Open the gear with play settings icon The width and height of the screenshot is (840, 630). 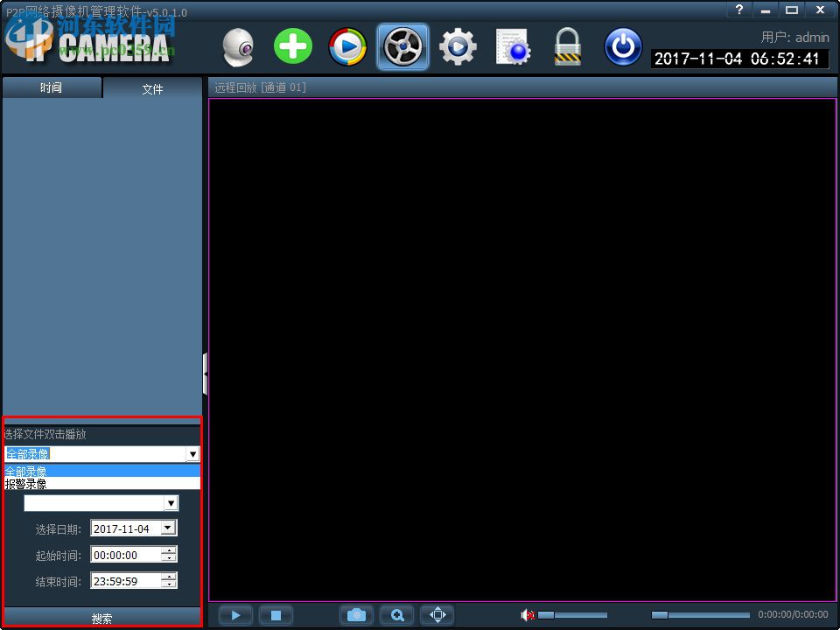point(458,47)
